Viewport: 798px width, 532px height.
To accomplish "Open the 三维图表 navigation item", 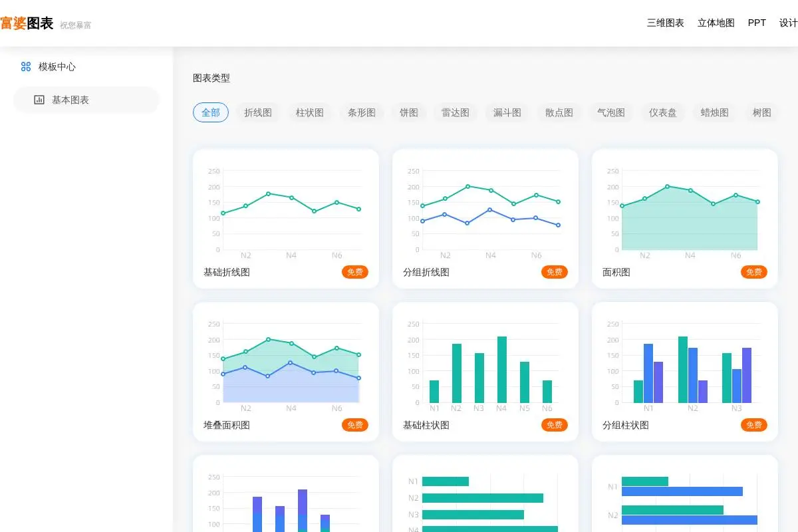I will 665,23.
